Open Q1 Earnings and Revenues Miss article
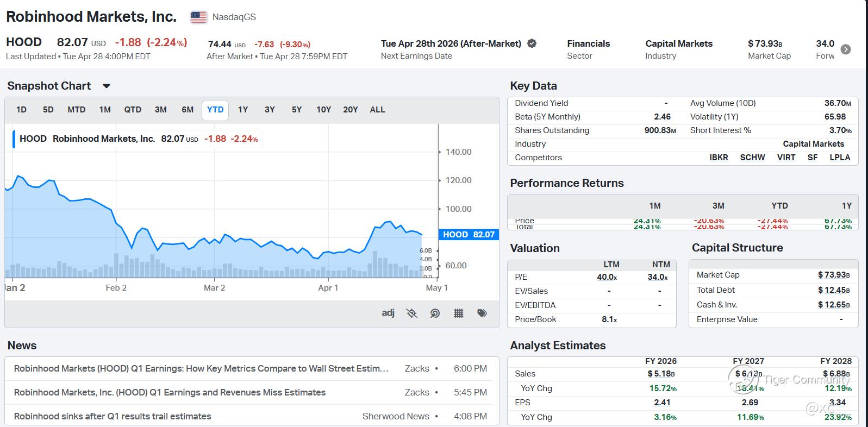 [x=170, y=392]
